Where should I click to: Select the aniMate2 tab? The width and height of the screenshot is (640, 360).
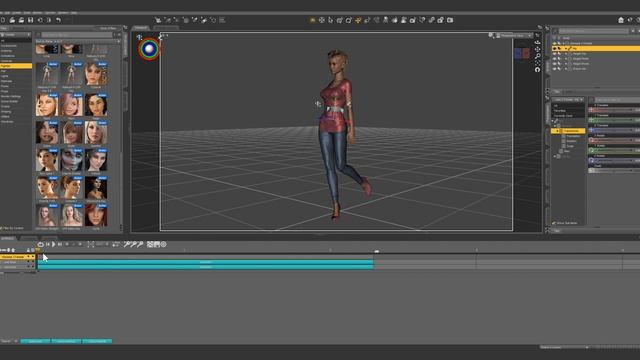8,238
